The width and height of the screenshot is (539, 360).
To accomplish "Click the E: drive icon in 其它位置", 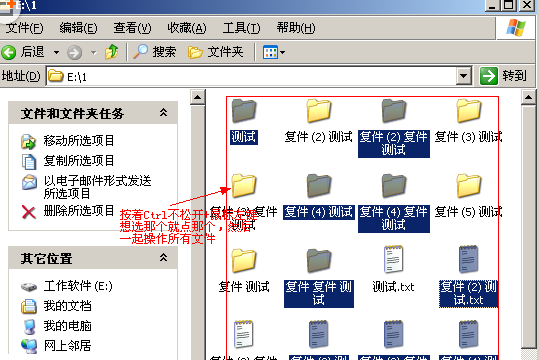I will pyautogui.click(x=29, y=287).
